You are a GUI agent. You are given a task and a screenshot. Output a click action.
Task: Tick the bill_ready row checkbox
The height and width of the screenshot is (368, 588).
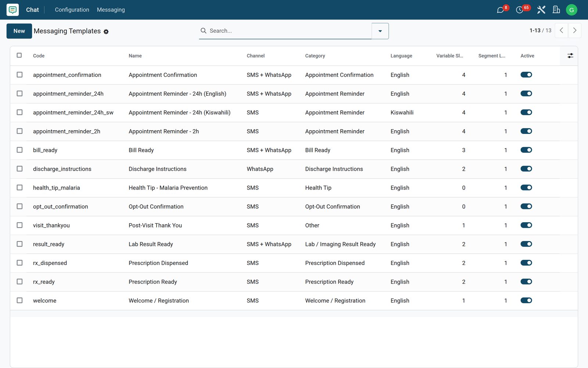19,150
